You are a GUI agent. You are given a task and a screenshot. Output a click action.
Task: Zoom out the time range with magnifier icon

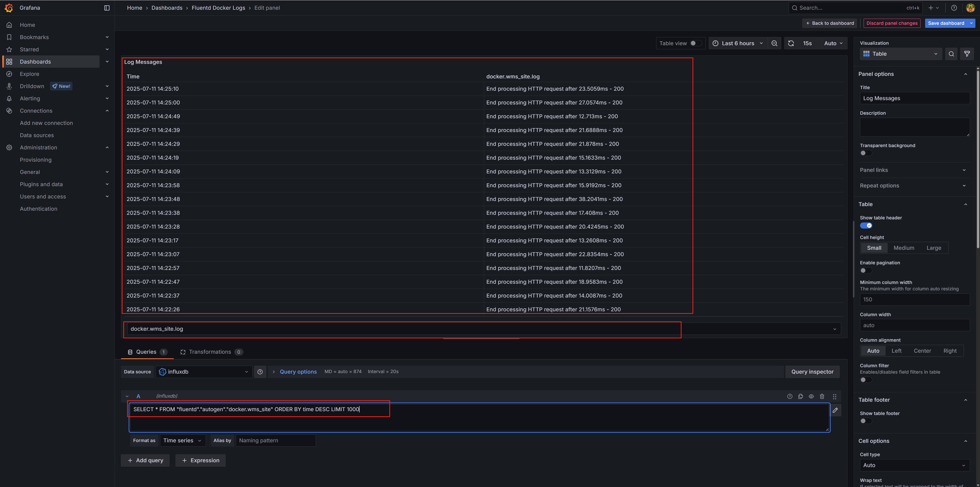(x=774, y=43)
